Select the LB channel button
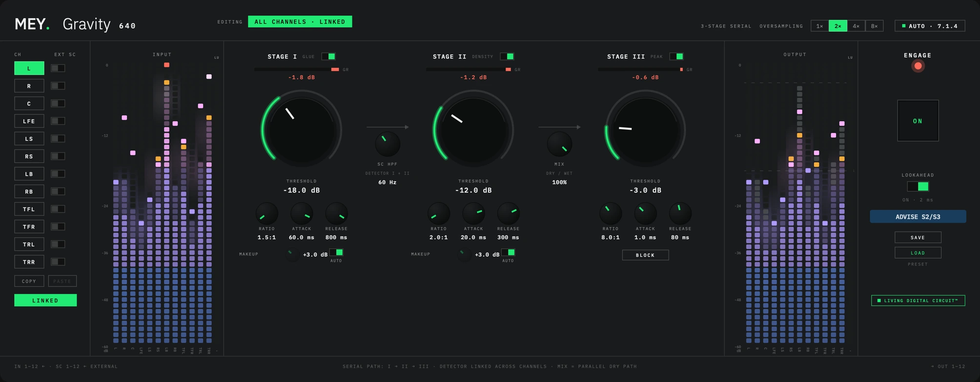Viewport: 980px width, 382px height. click(x=29, y=174)
